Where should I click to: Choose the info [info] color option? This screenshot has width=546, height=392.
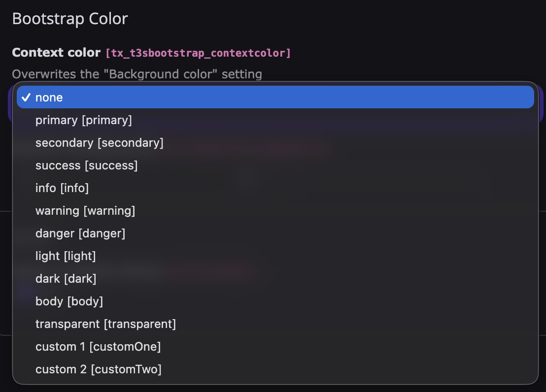[62, 188]
